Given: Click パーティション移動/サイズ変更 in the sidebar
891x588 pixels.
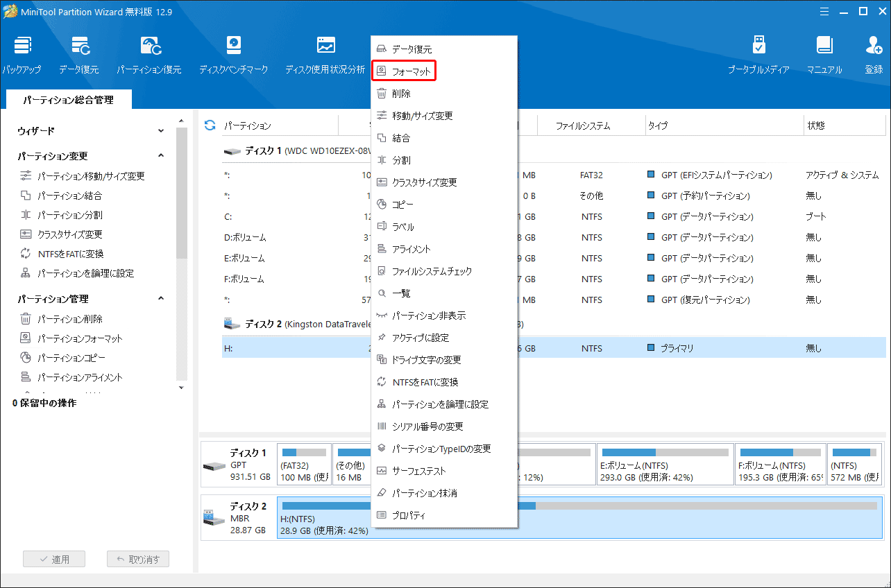Looking at the screenshot, I should tap(83, 176).
